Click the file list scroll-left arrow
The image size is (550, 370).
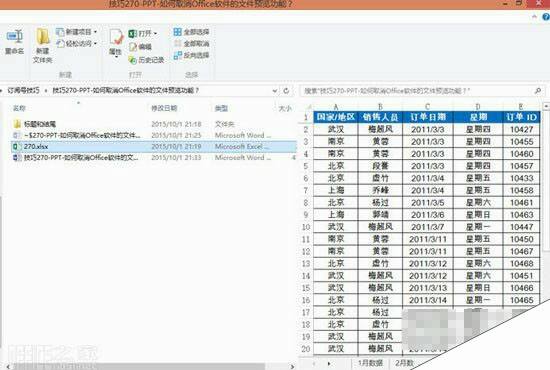pos(8,366)
